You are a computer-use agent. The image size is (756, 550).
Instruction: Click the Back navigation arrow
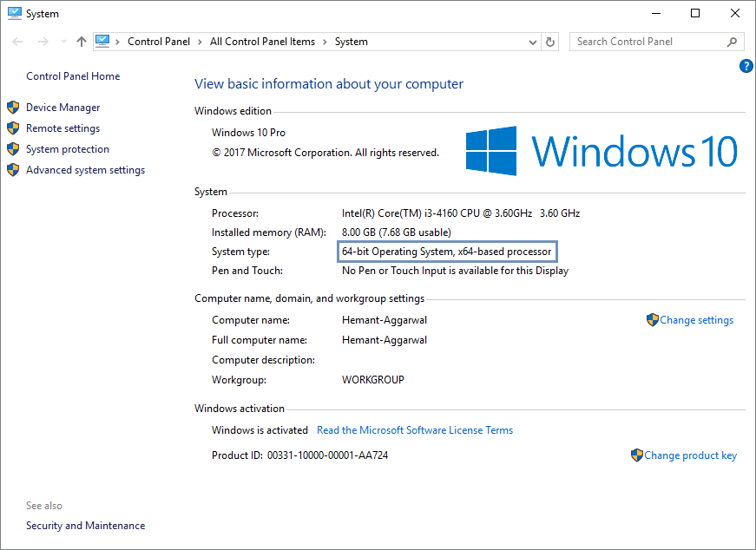(18, 42)
